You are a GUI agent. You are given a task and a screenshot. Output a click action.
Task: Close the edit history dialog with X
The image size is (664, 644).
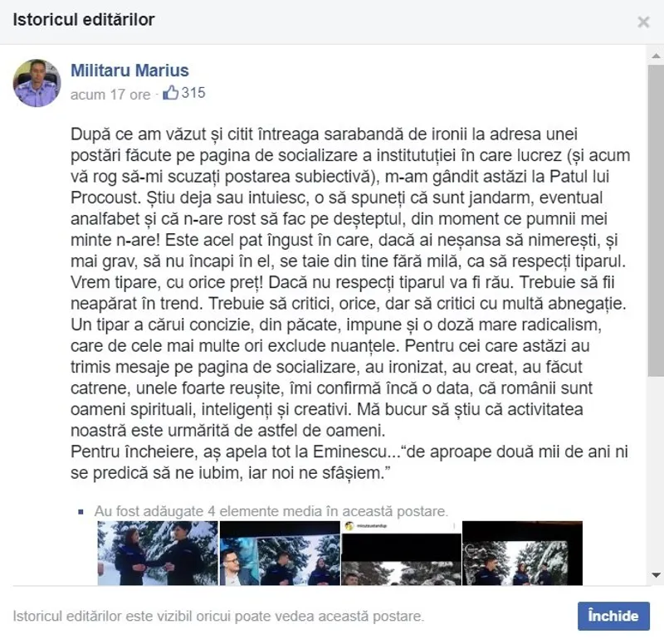pyautogui.click(x=643, y=22)
